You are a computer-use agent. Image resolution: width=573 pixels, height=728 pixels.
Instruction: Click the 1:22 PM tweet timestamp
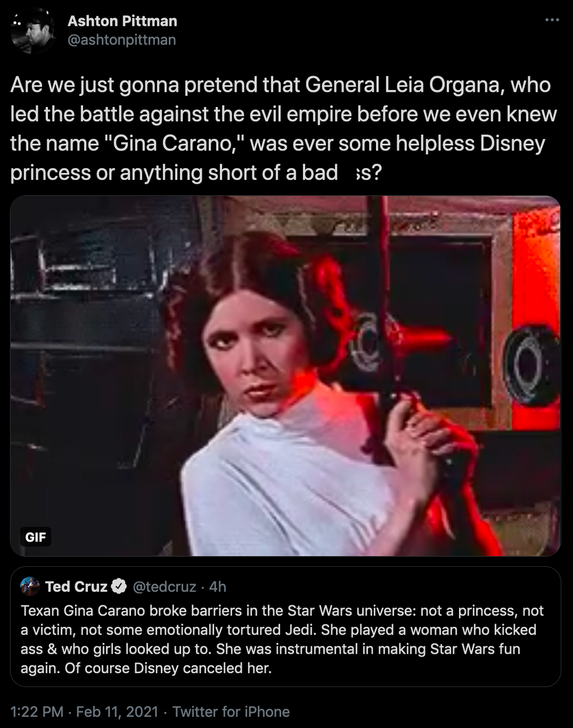click(37, 711)
